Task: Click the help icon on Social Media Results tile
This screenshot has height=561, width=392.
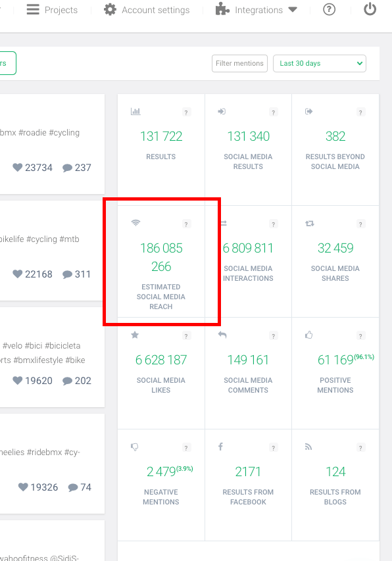Action: (x=273, y=112)
